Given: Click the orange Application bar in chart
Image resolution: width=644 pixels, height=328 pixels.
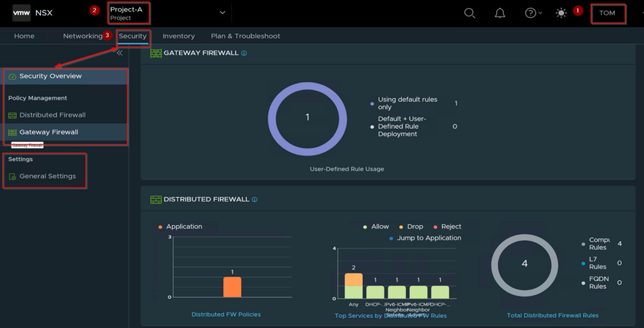Looking at the screenshot, I should 232,287.
